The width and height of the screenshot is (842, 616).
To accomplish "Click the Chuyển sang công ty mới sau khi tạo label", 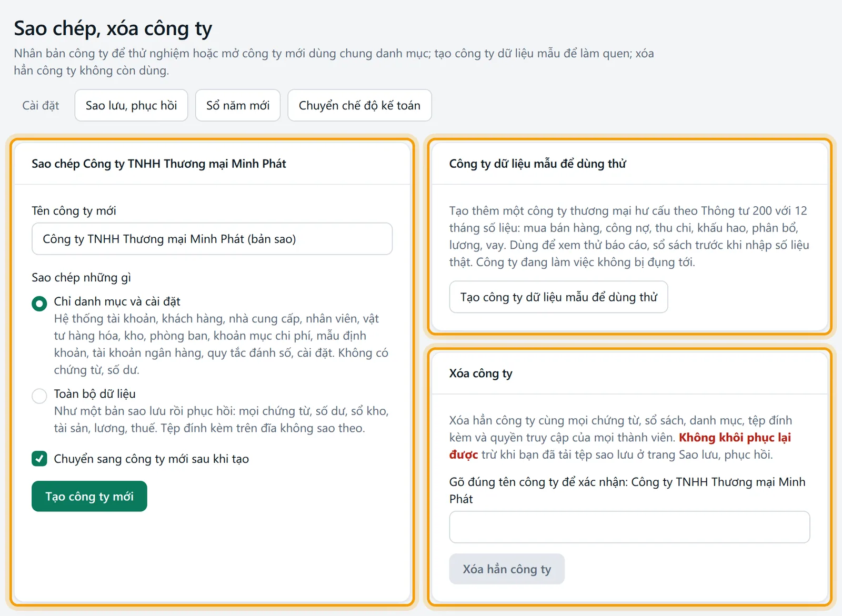I will pos(152,459).
